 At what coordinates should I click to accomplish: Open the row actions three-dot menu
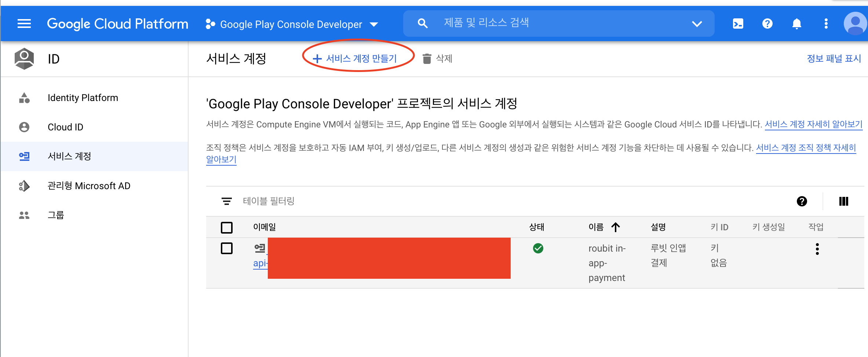click(x=817, y=249)
